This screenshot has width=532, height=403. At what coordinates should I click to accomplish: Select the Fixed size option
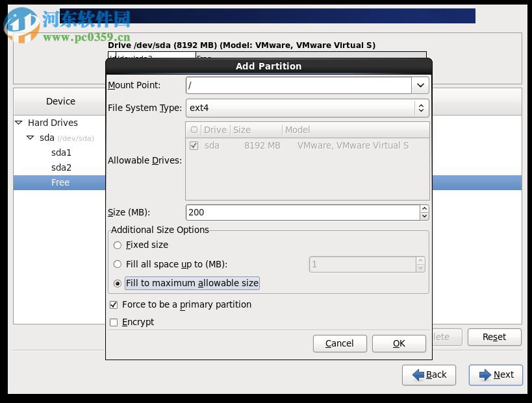[118, 245]
